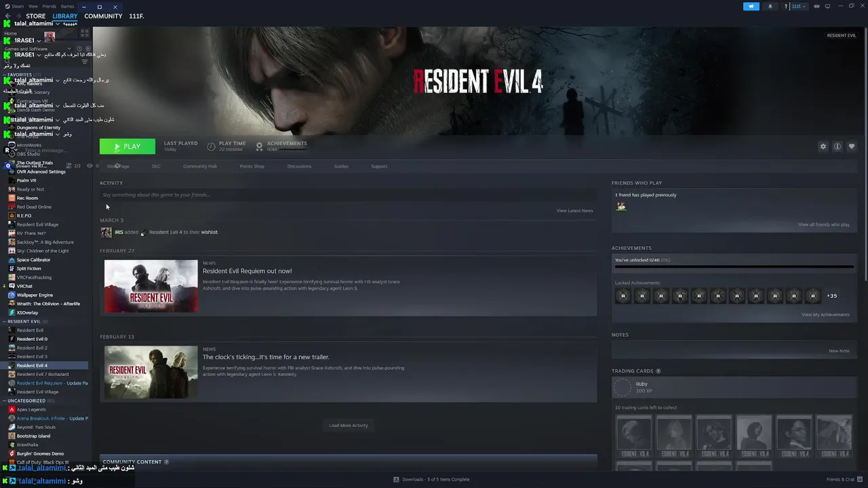Open the Games menu
This screenshot has width=868, height=488.
[67, 6]
